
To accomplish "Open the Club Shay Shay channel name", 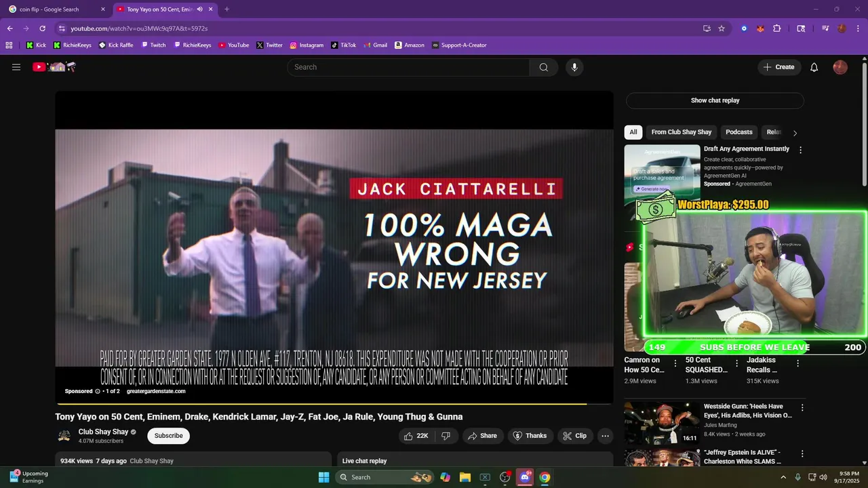I will (x=103, y=432).
